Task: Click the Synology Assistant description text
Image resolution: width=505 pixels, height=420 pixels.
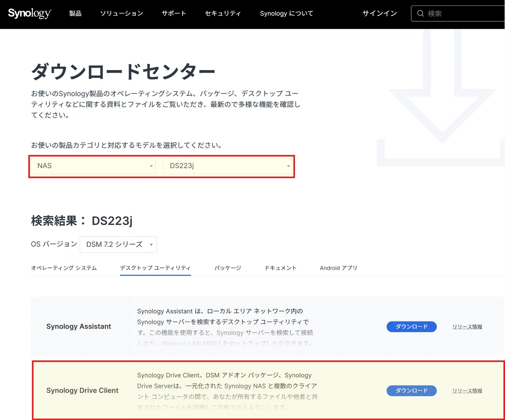Action: pos(225,327)
